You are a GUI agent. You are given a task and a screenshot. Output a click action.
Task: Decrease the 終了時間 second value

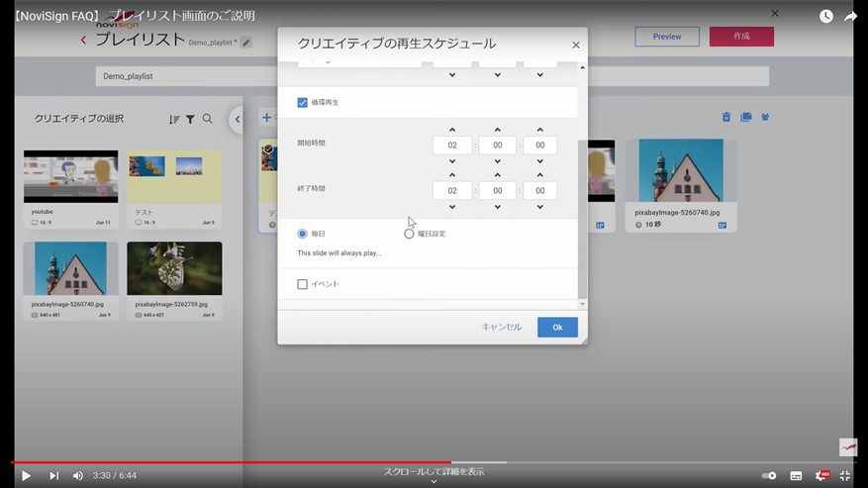tap(539, 207)
